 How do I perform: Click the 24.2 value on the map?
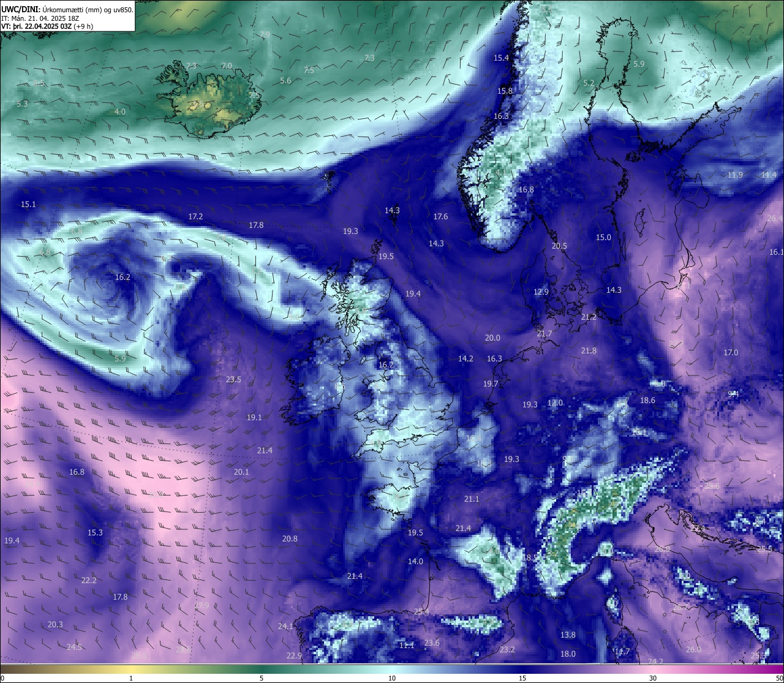pos(655,662)
